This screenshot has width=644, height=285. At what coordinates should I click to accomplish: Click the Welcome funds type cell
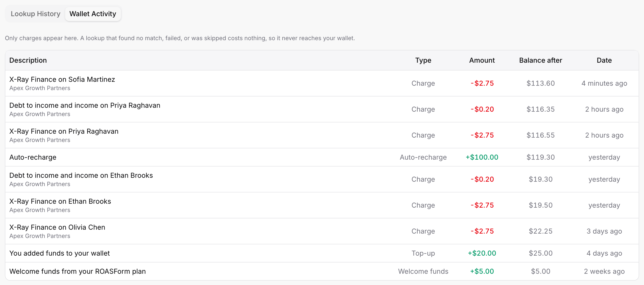[423, 272]
